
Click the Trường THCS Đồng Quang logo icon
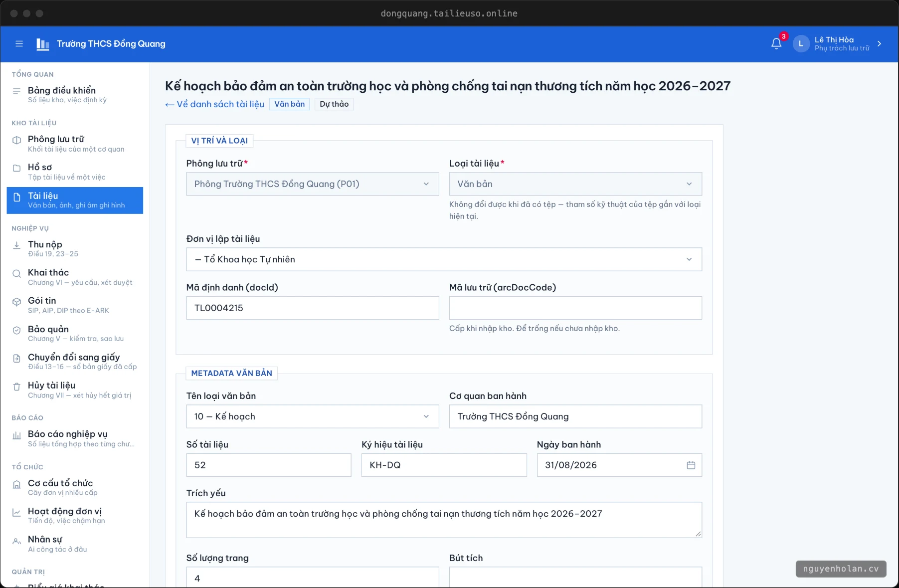point(43,44)
